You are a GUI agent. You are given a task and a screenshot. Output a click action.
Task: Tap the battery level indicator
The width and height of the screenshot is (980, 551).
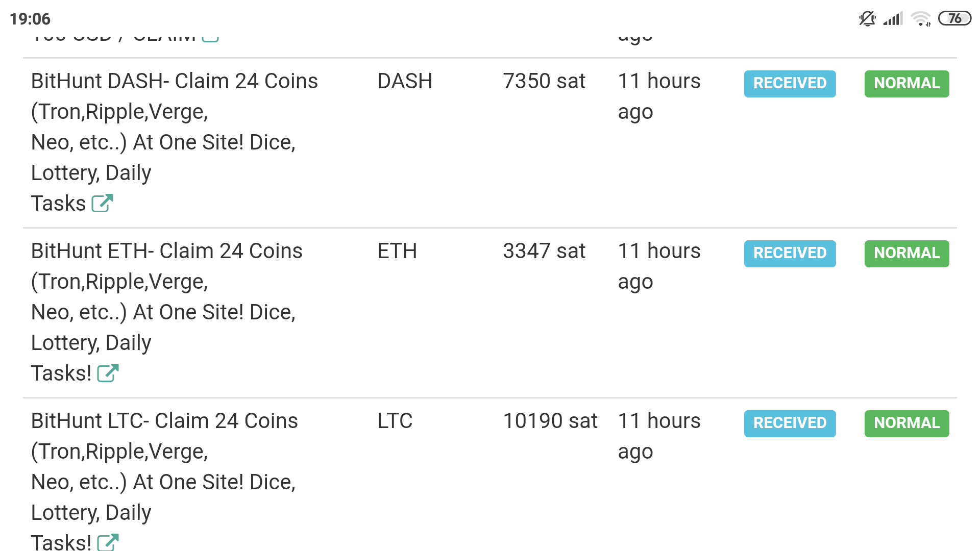click(954, 19)
